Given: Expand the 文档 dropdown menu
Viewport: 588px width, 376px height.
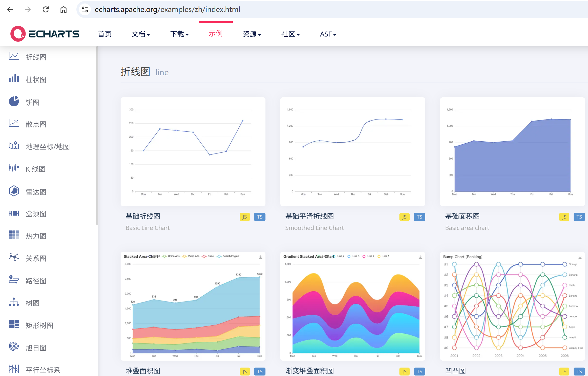Looking at the screenshot, I should point(141,34).
